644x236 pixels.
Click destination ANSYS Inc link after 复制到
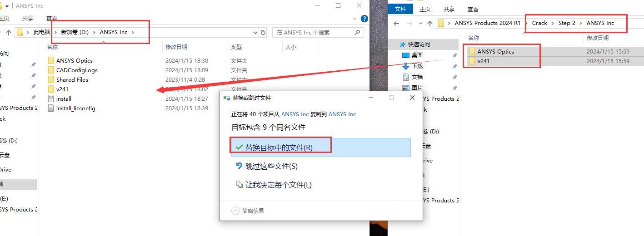pyautogui.click(x=342, y=114)
